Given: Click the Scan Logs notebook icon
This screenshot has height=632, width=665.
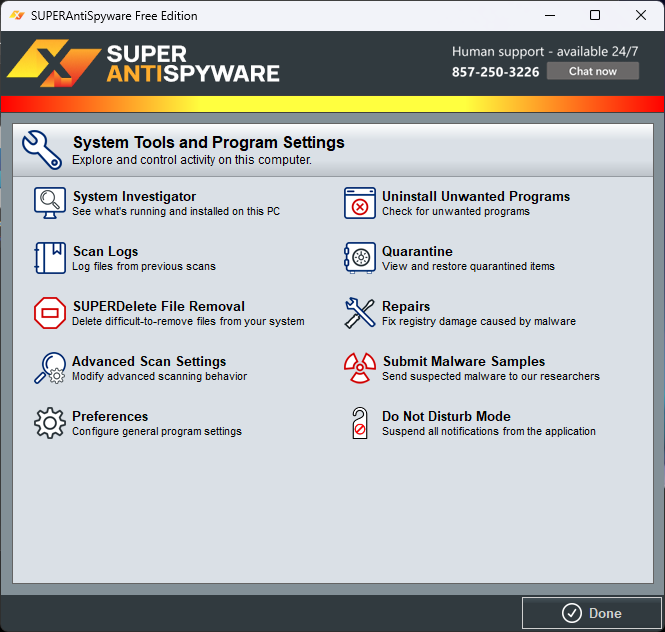Looking at the screenshot, I should (x=50, y=258).
